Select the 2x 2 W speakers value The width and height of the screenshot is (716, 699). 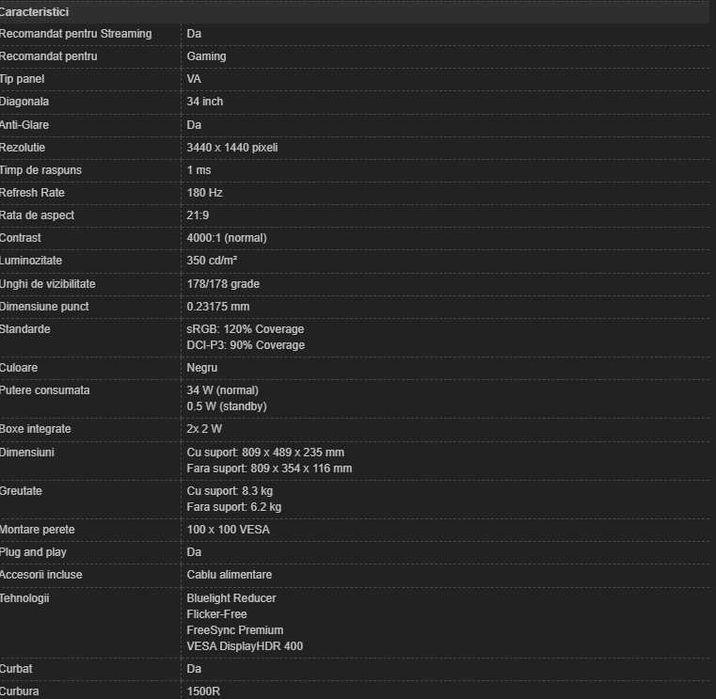tap(206, 429)
